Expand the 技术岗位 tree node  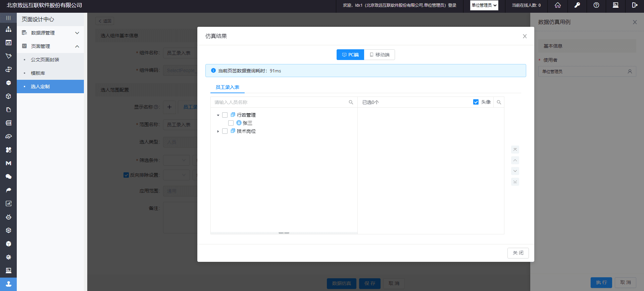coord(218,131)
